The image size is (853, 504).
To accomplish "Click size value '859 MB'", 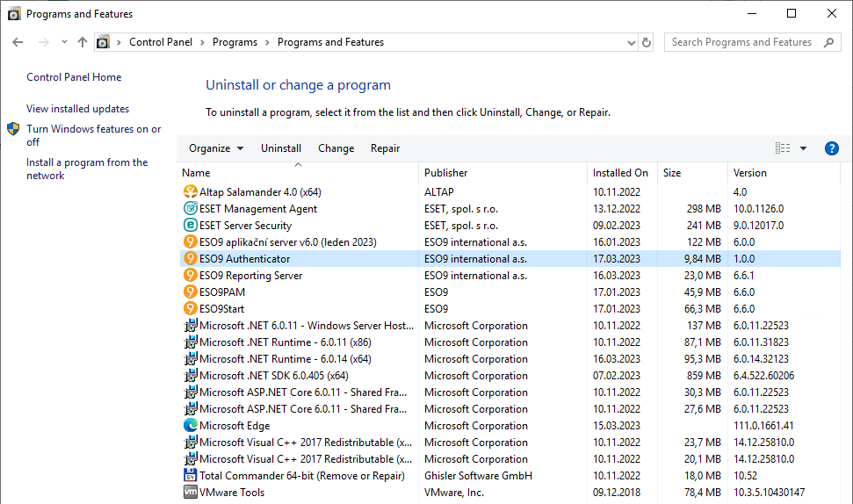I will (704, 376).
